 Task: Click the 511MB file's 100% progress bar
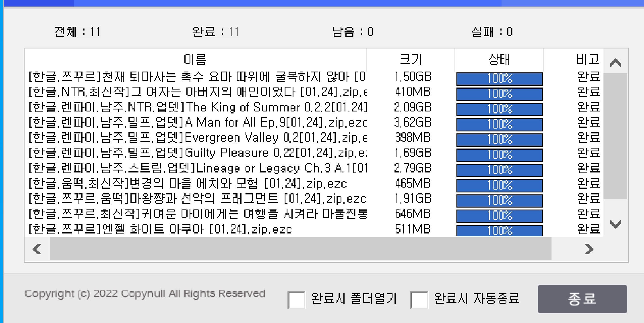499,231
